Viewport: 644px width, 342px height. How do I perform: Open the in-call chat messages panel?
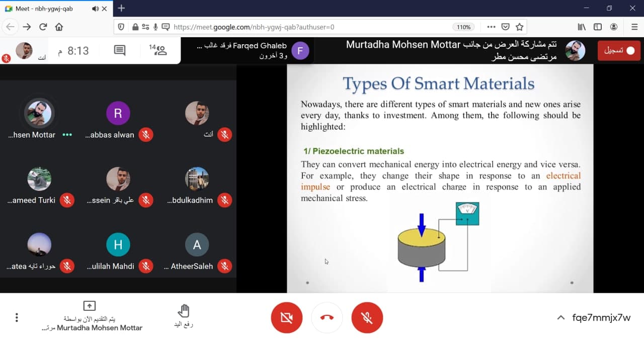click(x=119, y=50)
